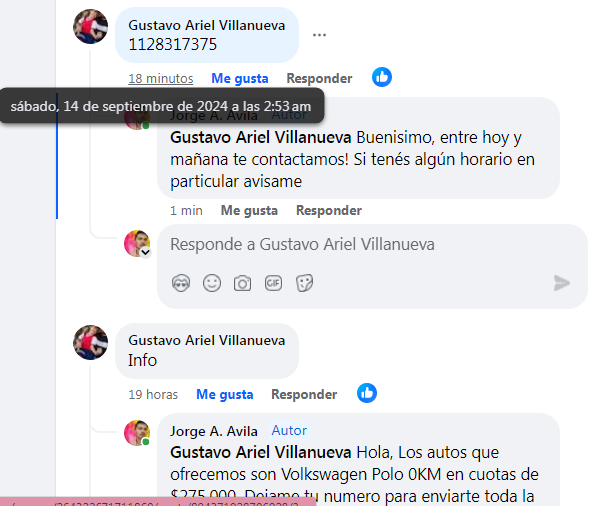This screenshot has height=506, width=593.
Task: Toggle Me gusta on the 1128317375 comment
Action: (240, 78)
